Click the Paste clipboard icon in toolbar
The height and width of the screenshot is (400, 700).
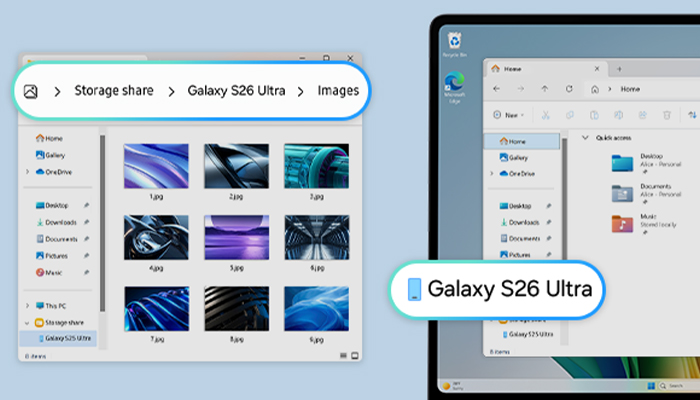(592, 115)
